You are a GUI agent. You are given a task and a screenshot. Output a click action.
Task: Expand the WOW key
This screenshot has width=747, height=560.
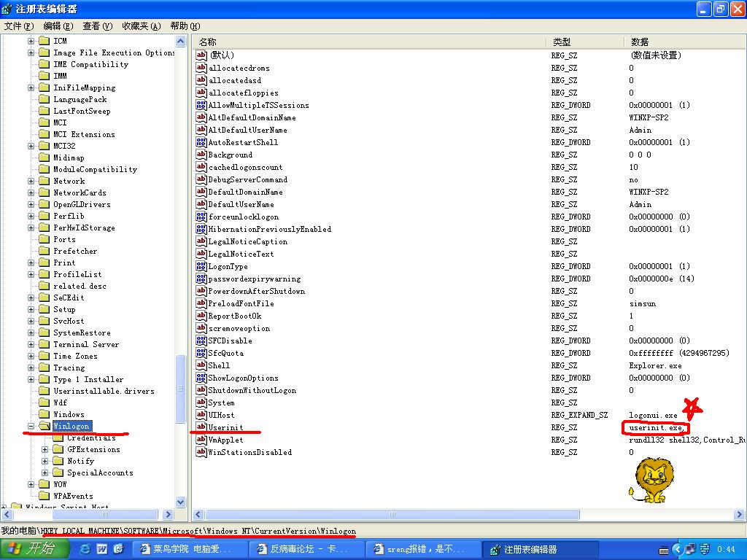[31, 484]
